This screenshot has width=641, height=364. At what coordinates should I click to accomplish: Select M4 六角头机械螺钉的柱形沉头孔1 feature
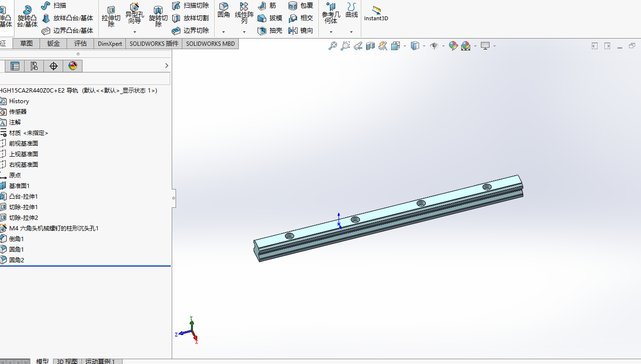point(50,229)
